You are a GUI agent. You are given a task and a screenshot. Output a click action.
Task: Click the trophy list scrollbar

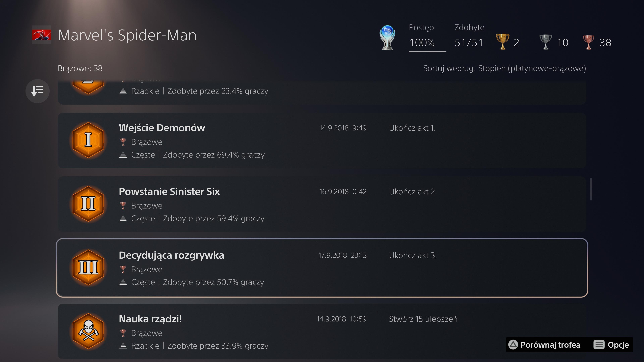tap(591, 189)
